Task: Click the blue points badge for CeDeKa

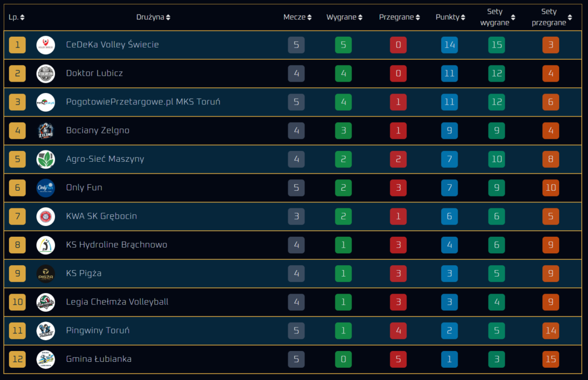Action: pyautogui.click(x=449, y=45)
